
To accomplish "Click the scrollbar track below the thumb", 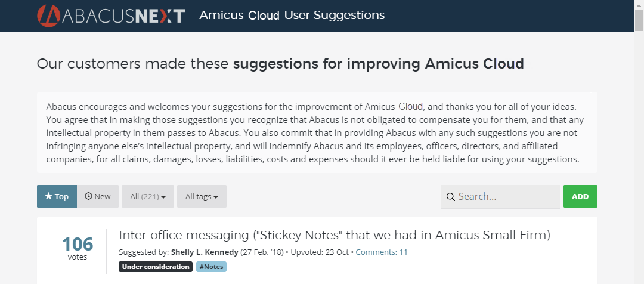I will click(639, 156).
